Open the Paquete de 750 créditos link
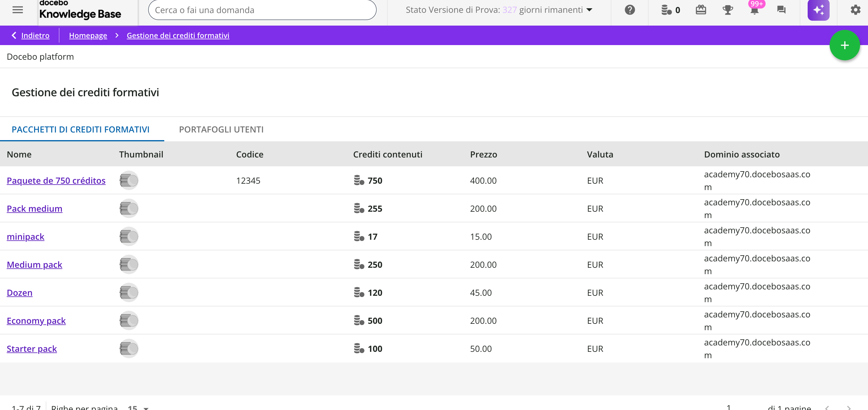Viewport: 868px width, 410px height. tap(56, 181)
